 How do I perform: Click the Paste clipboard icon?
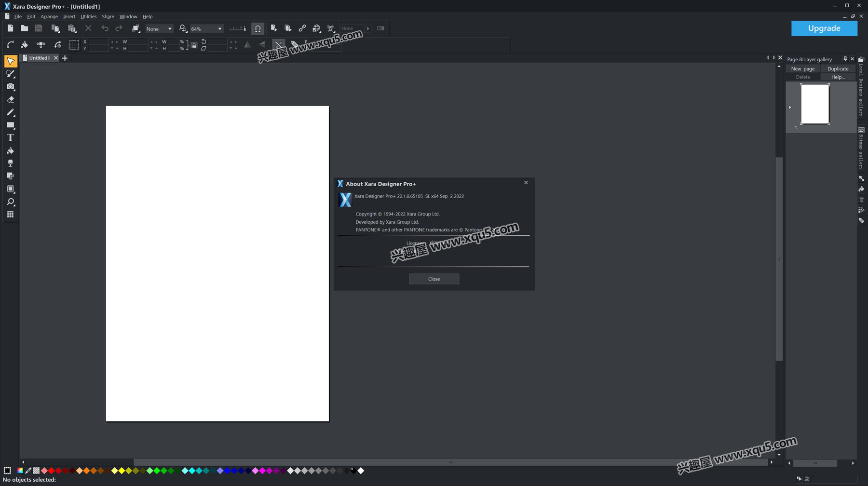(x=72, y=28)
